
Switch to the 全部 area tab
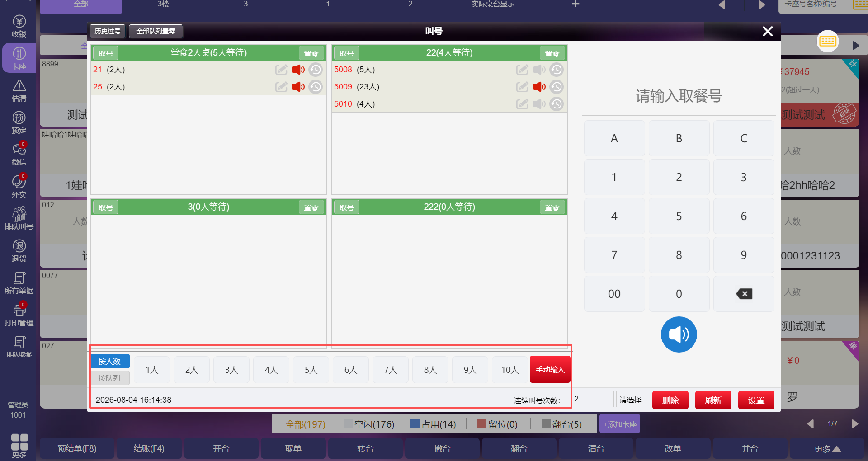[81, 5]
